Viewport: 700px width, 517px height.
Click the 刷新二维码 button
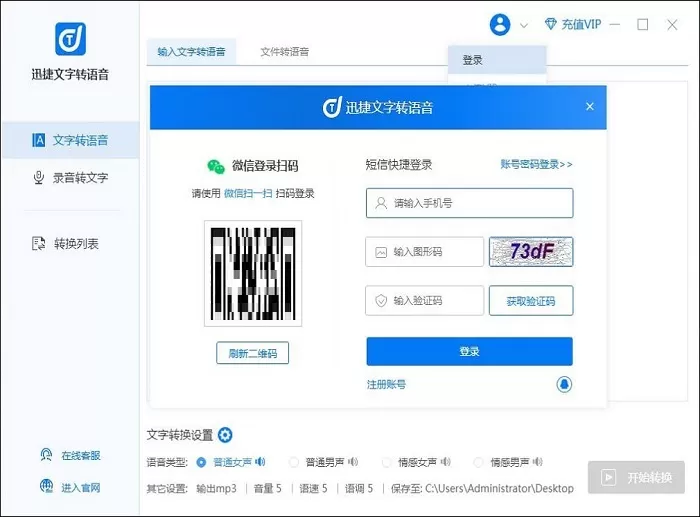coord(253,353)
